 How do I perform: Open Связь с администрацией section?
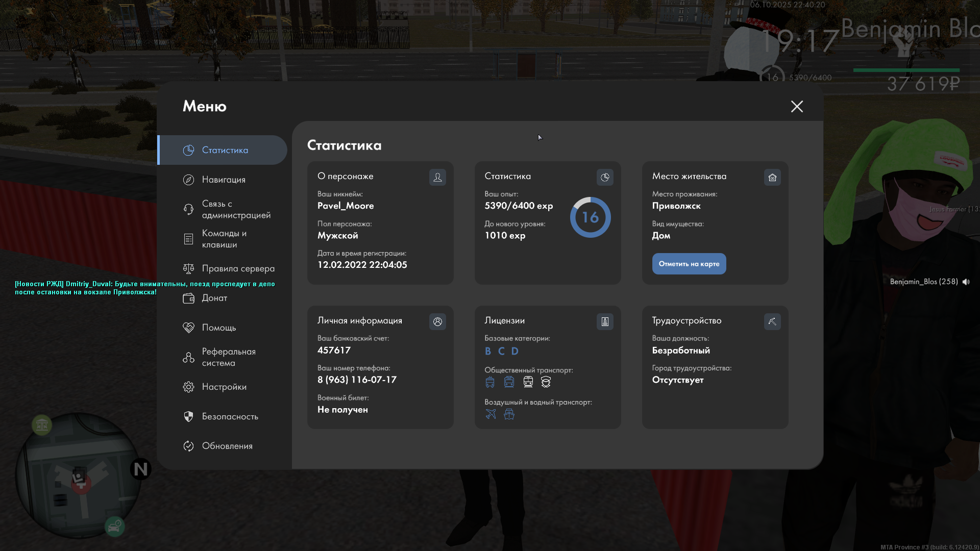click(x=235, y=209)
